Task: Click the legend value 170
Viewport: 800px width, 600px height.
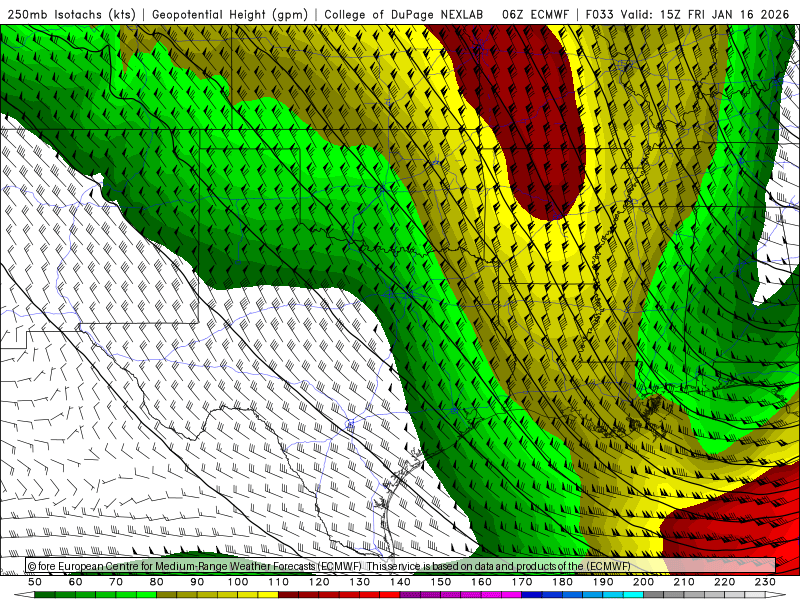Action: pyautogui.click(x=521, y=582)
